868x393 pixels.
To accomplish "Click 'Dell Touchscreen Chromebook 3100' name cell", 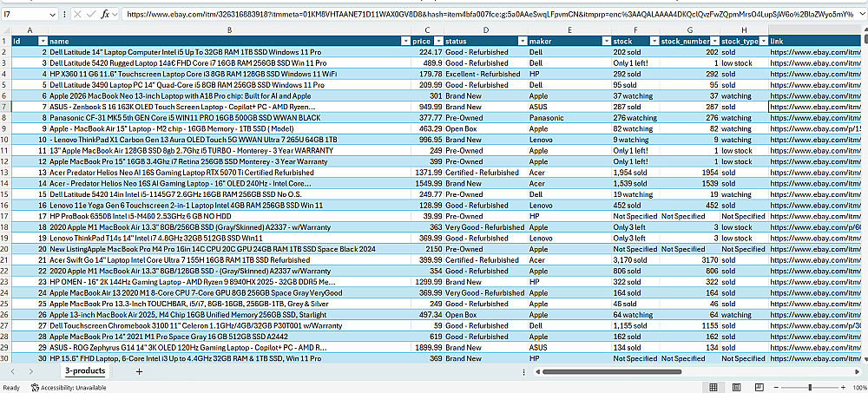I will pos(228,326).
